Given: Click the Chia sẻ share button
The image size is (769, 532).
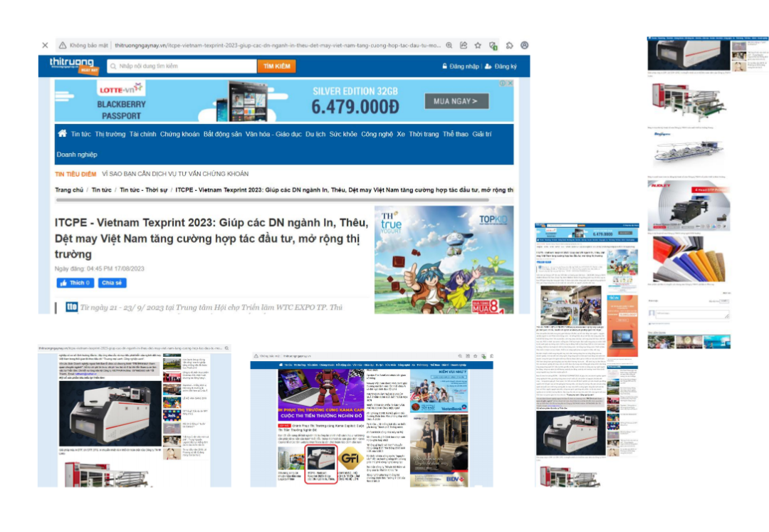Looking at the screenshot, I should point(112,283).
